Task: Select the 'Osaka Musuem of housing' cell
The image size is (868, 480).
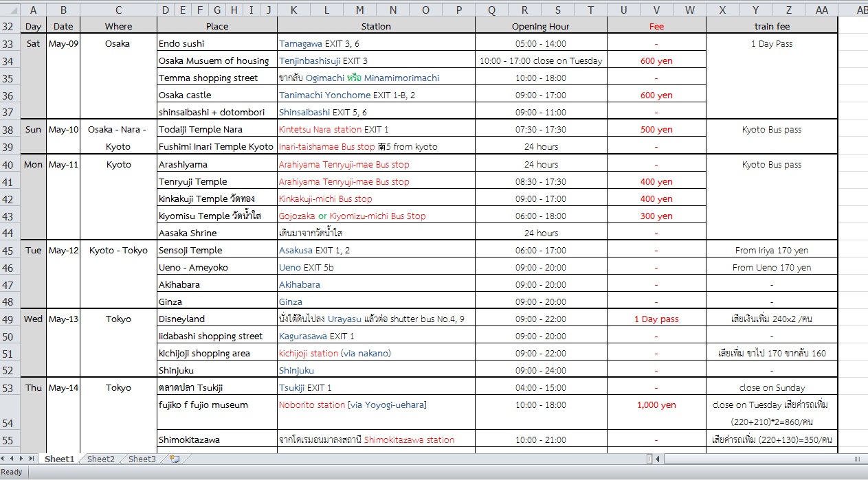Action: click(x=217, y=60)
